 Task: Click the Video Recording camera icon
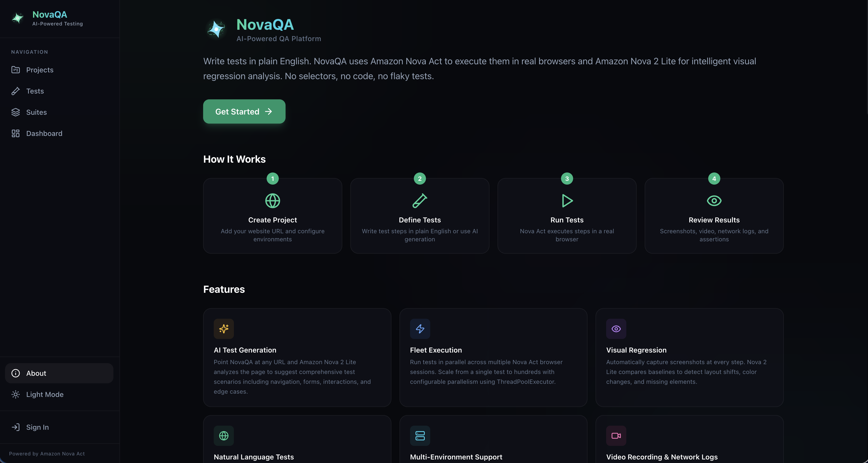pyautogui.click(x=616, y=436)
